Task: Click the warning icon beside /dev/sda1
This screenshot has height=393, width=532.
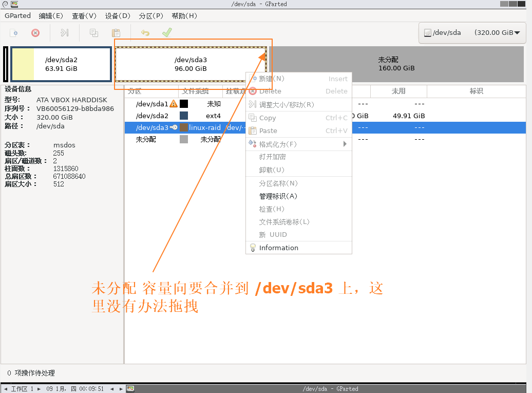Action: coord(174,103)
